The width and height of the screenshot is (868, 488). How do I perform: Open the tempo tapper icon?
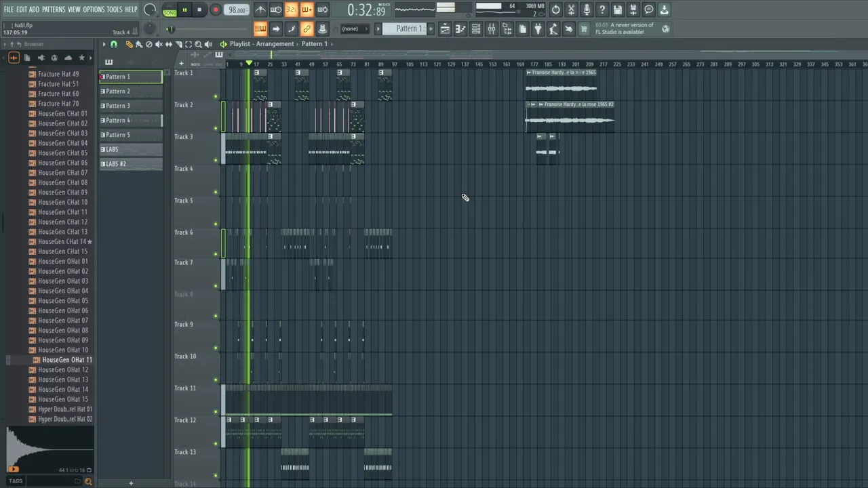[x=553, y=28]
